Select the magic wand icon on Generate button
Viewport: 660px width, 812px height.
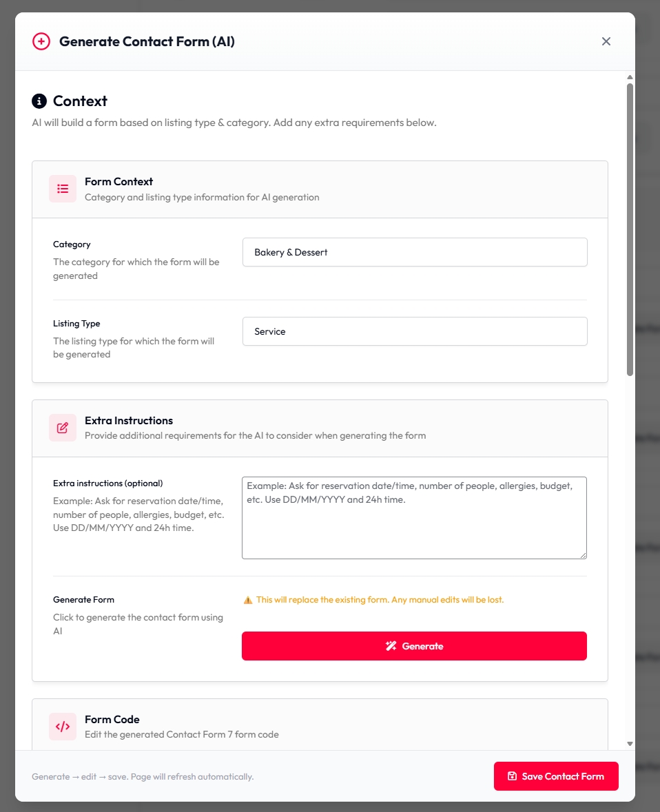[x=391, y=645]
